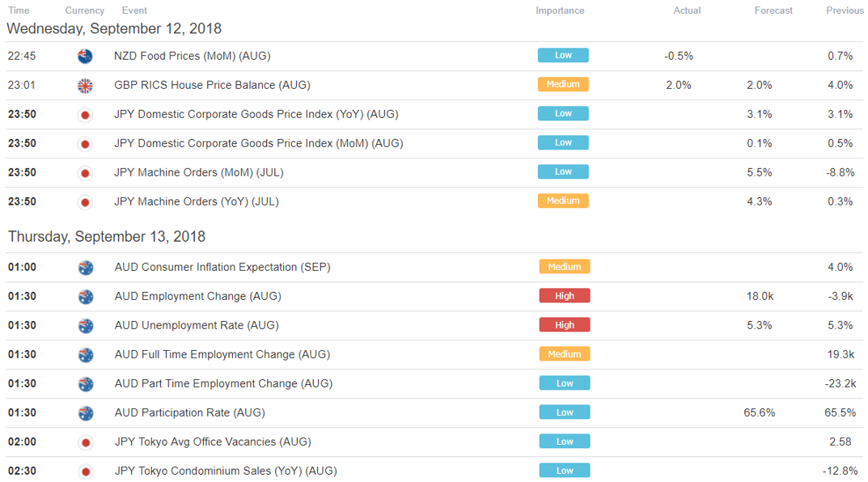Open AUD Part Time Employment Change event
This screenshot has height=482, width=868.
click(223, 383)
